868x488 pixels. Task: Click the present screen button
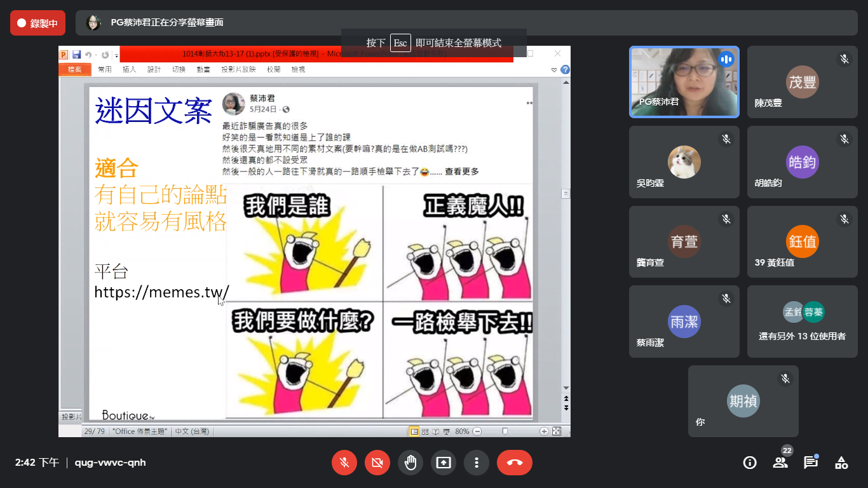point(444,463)
